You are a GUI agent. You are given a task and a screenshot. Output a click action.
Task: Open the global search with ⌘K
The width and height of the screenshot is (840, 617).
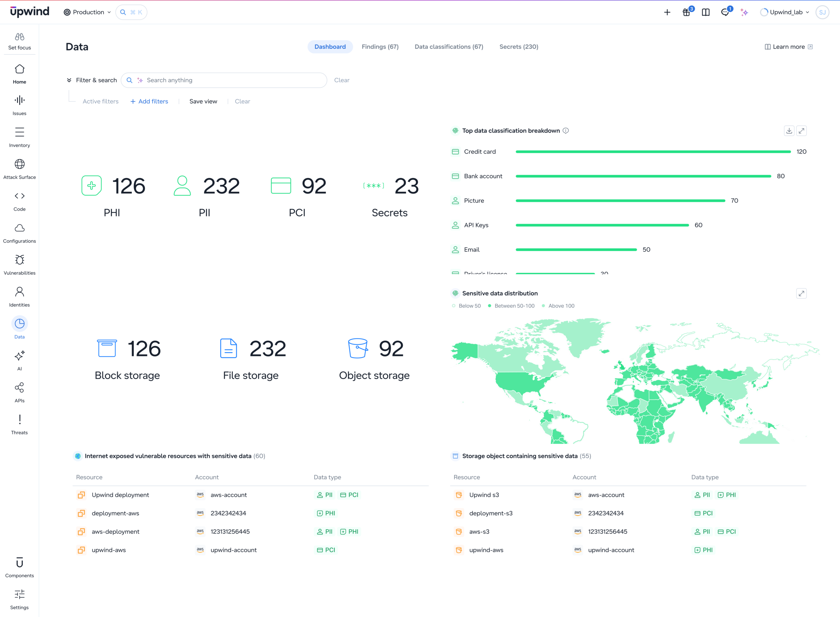132,12
